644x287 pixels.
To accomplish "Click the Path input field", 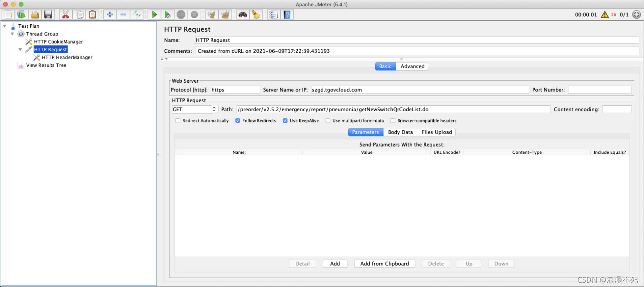I will (394, 109).
